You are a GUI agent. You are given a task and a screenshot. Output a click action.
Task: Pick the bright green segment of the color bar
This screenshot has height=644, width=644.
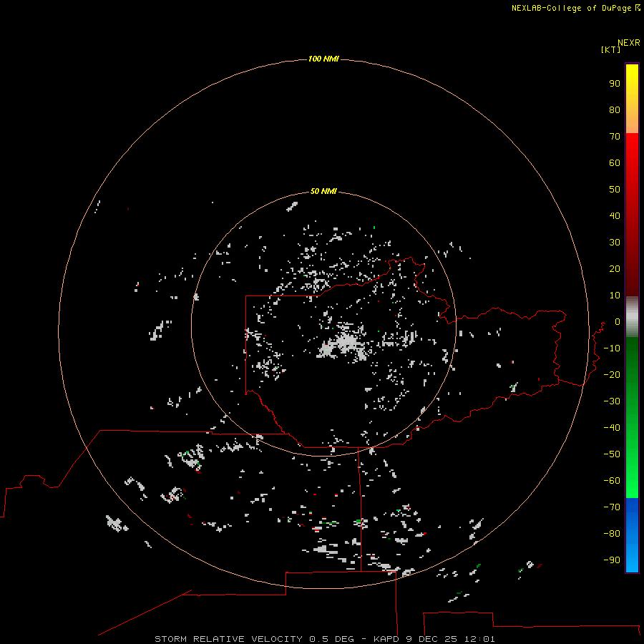(632, 417)
